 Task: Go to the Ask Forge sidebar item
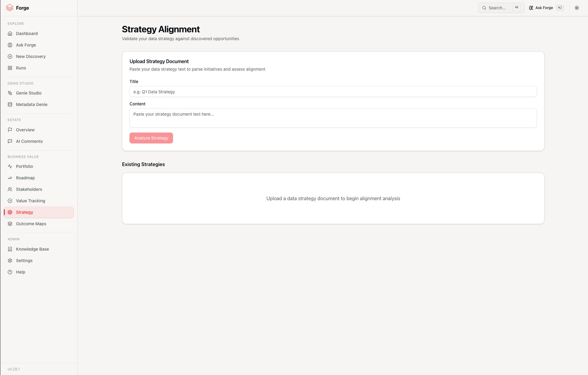pyautogui.click(x=39, y=45)
